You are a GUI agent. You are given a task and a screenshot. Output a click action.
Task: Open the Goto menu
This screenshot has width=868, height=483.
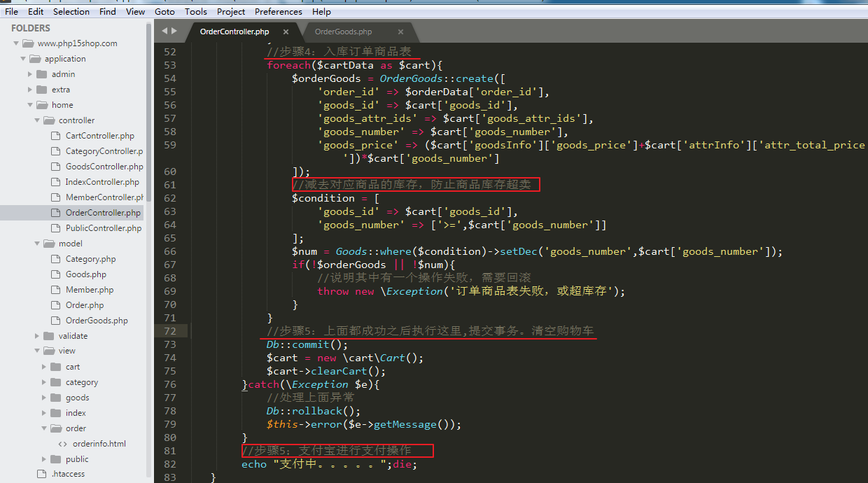164,12
